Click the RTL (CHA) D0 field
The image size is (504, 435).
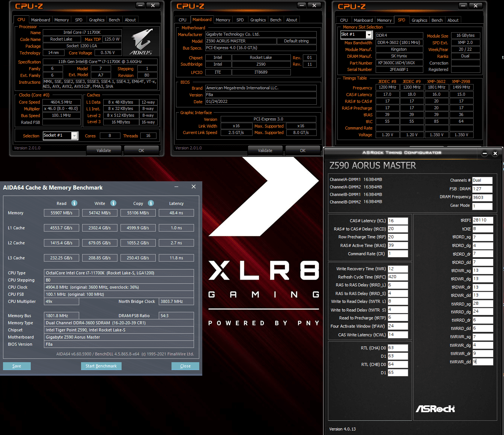tap(398, 348)
